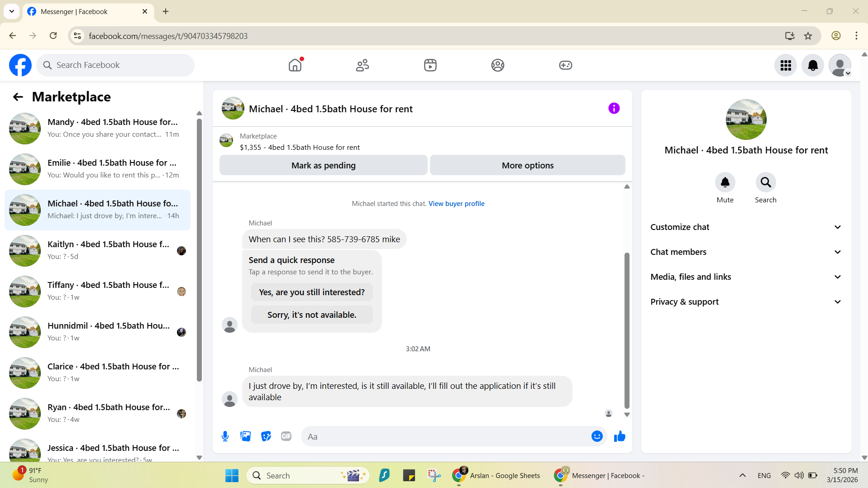Open Chrome profile icon

click(836, 36)
